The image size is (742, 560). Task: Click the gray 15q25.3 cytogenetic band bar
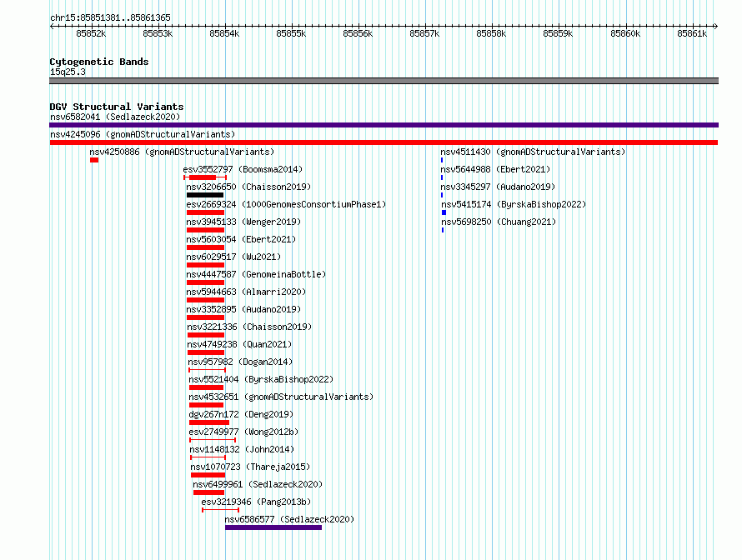[x=384, y=81]
